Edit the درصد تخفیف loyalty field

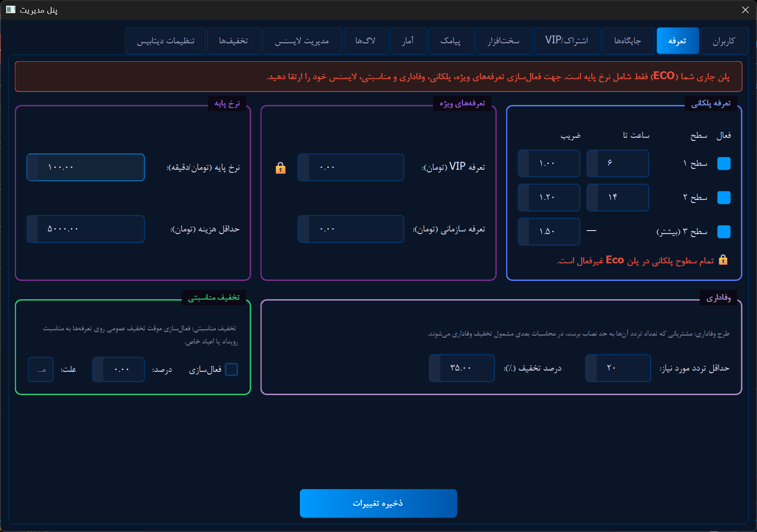pos(461,368)
